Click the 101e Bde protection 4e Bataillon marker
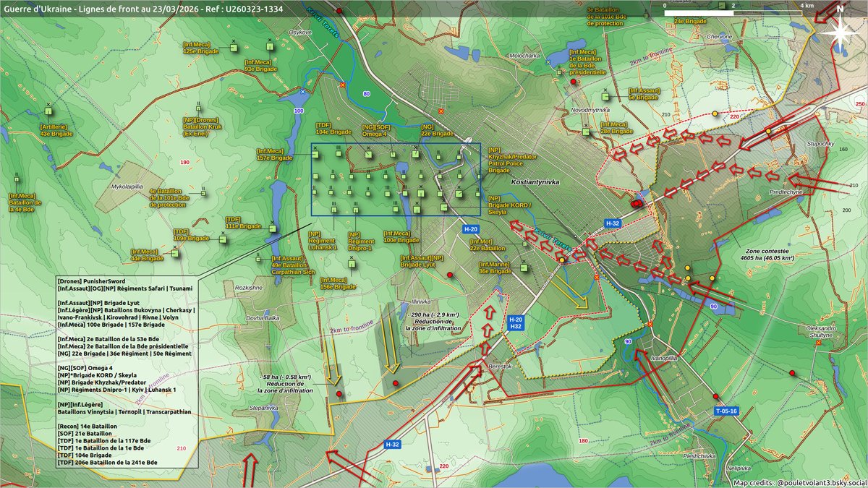The height and width of the screenshot is (488, 868). coord(205,192)
